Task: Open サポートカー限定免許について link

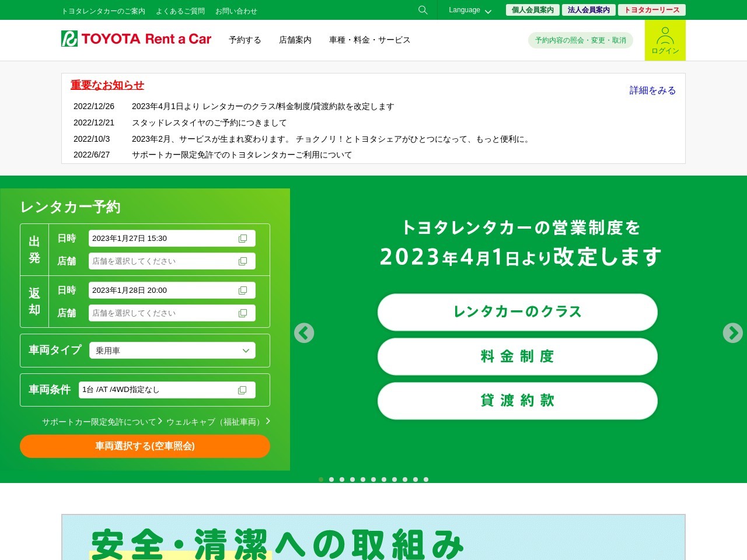Action: 102,422
